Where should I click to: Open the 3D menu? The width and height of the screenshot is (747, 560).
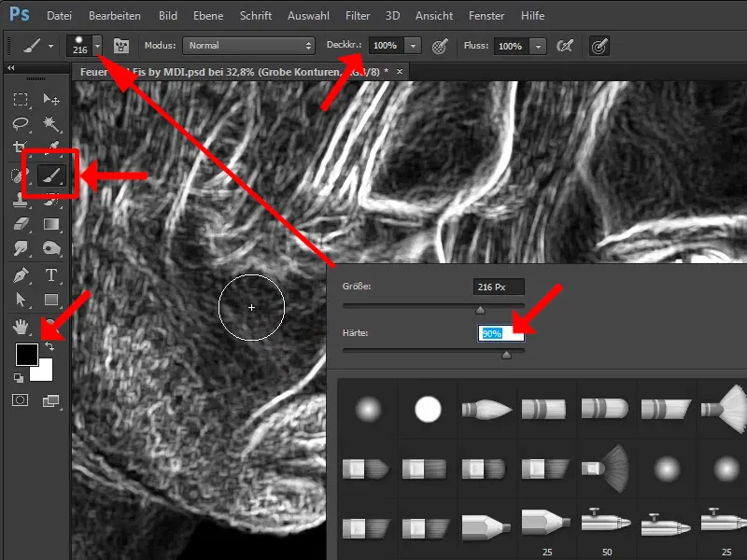392,16
